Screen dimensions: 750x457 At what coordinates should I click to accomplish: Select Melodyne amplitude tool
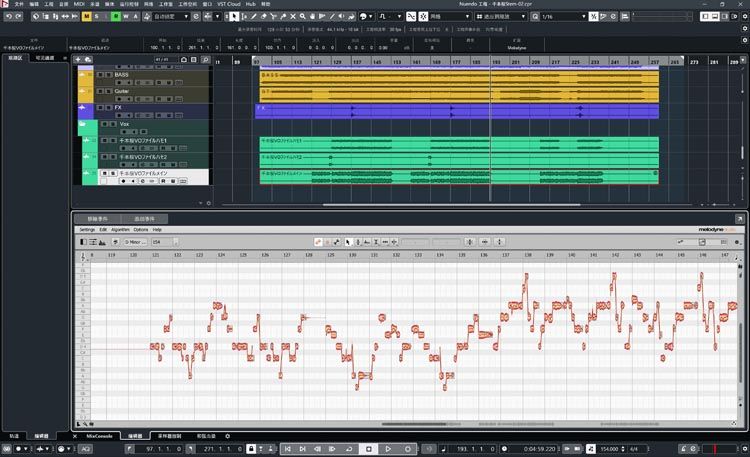coord(376,242)
